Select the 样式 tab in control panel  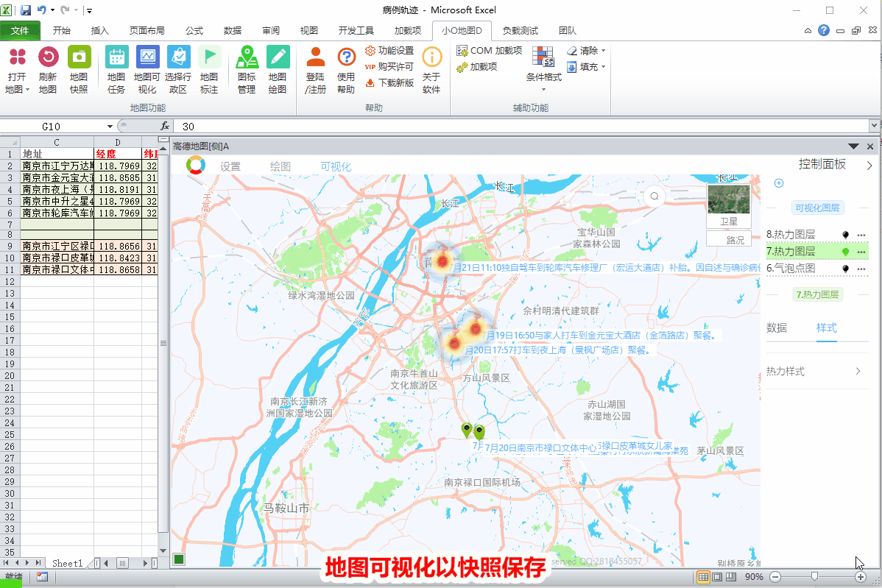tap(827, 327)
